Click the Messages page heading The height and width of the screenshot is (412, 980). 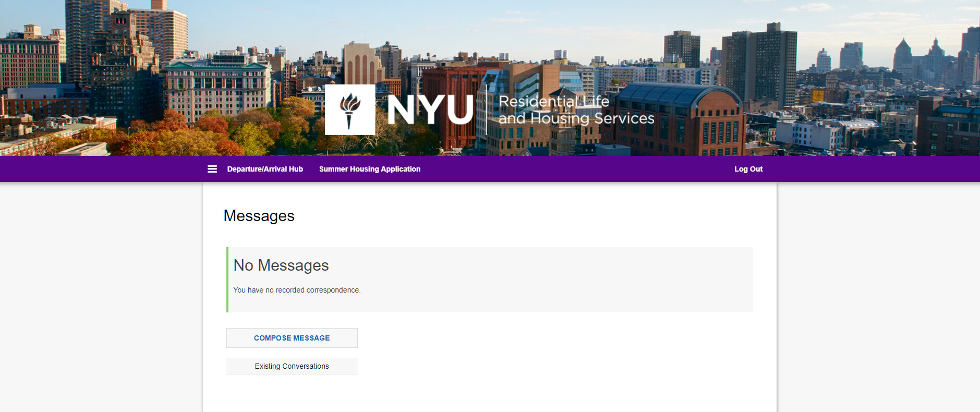tap(259, 216)
